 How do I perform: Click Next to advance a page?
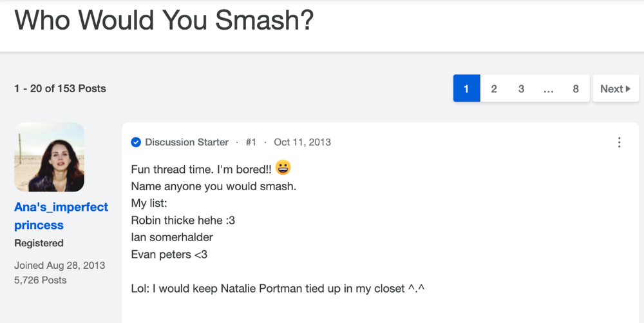click(615, 88)
